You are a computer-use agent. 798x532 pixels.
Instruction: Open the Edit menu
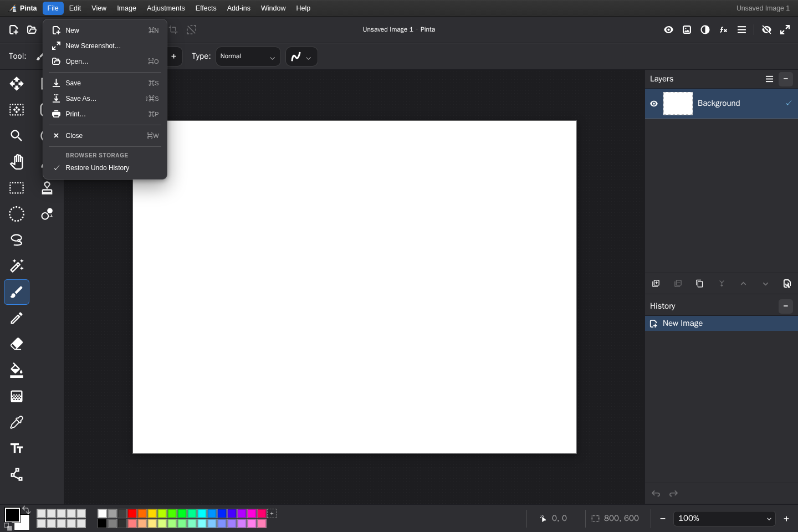75,8
